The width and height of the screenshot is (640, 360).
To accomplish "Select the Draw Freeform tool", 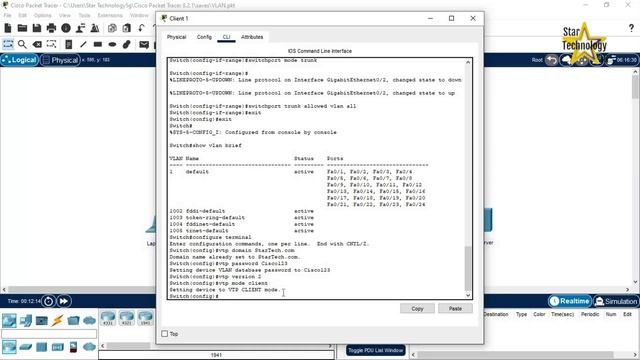I will point(127,44).
